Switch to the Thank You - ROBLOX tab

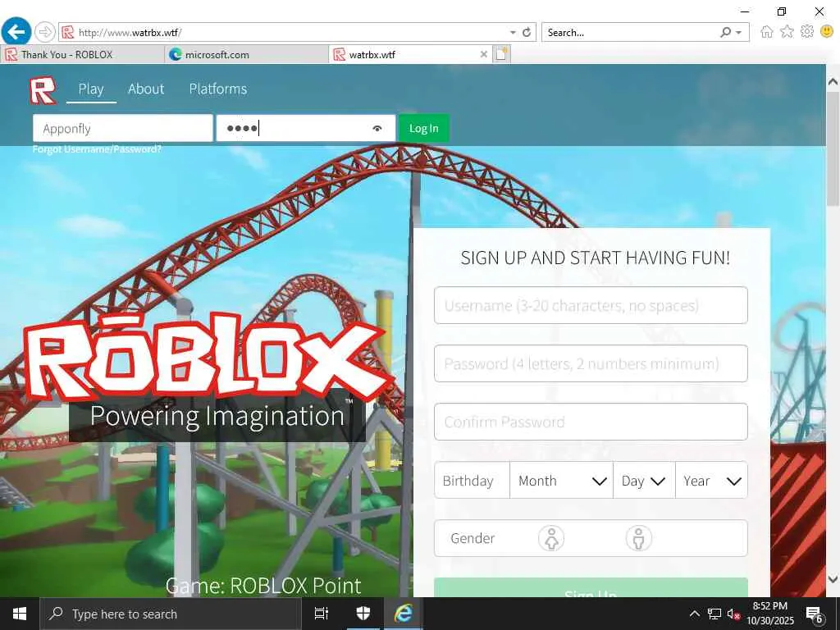coord(83,54)
